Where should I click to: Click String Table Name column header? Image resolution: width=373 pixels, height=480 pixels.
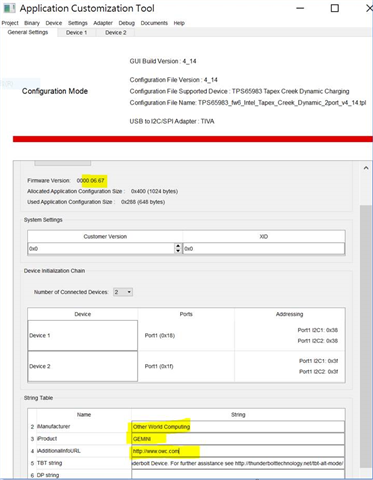click(x=84, y=415)
